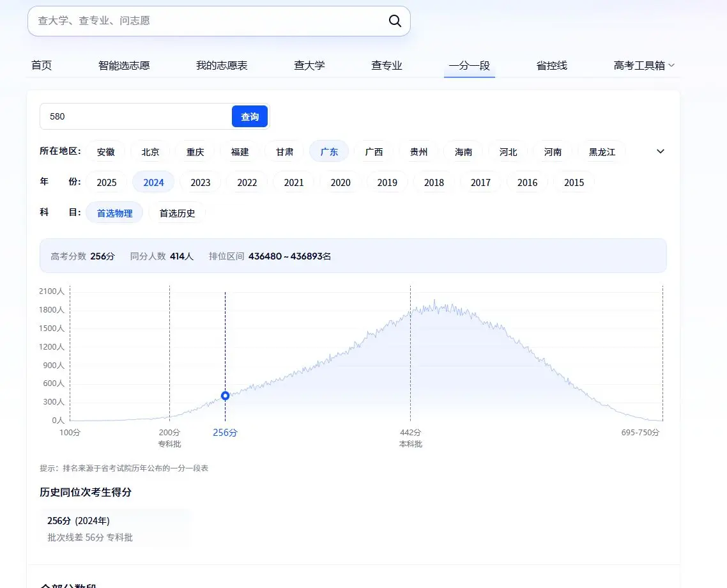The image size is (727, 588).
Task: Go to 我的志愿表 tab
Action: coord(222,65)
